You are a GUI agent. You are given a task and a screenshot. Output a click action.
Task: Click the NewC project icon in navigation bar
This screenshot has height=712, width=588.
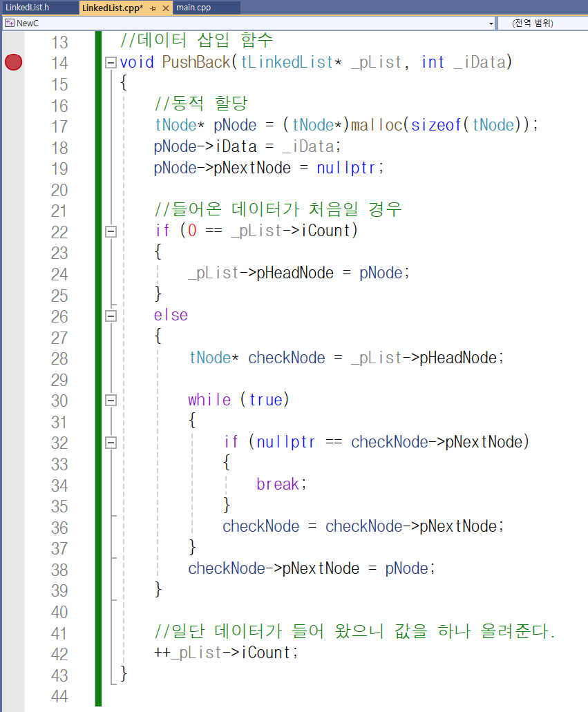point(10,23)
